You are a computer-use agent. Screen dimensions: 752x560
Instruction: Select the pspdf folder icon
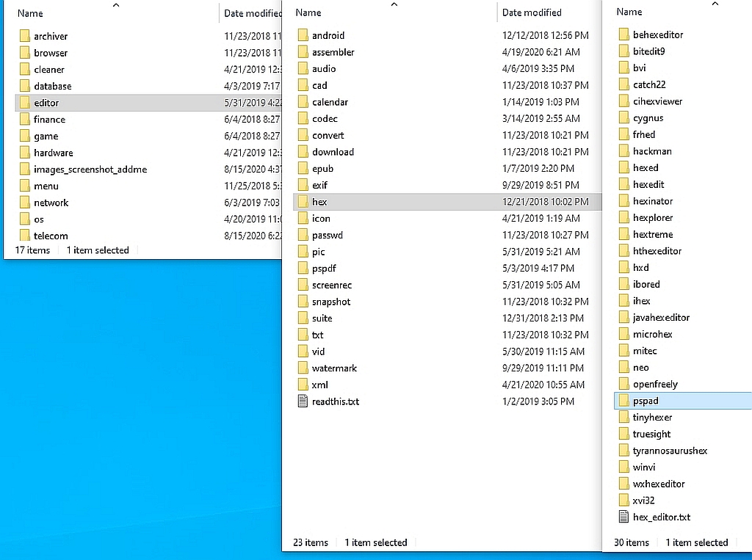click(x=303, y=269)
